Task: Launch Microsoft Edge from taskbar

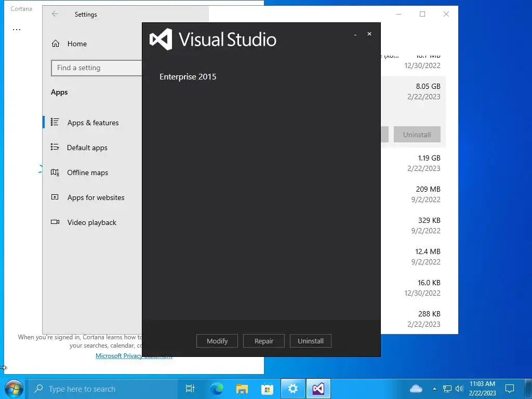Action: point(217,389)
